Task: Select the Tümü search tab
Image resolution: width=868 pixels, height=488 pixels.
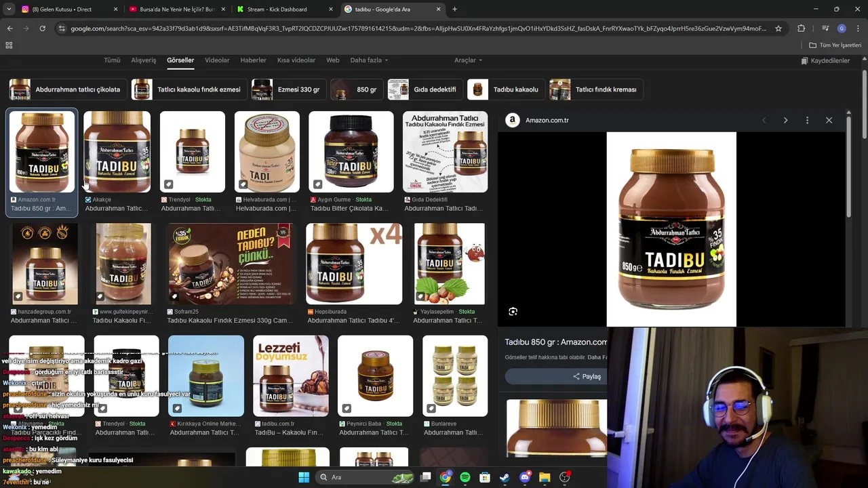Action: tap(112, 60)
